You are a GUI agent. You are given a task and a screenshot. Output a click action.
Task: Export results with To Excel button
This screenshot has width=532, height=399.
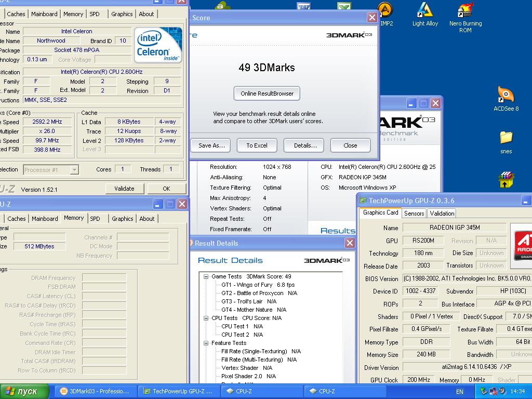click(257, 145)
